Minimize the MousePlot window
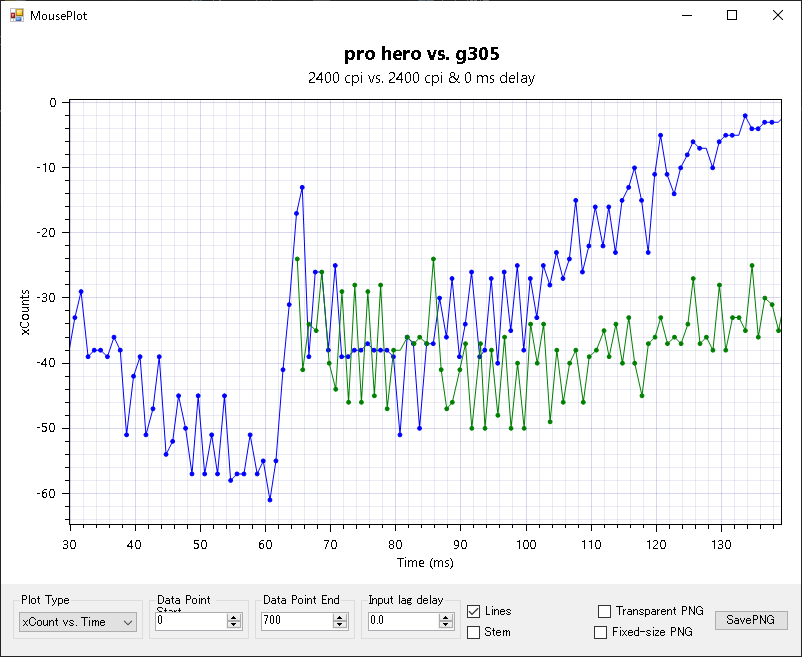 point(687,15)
